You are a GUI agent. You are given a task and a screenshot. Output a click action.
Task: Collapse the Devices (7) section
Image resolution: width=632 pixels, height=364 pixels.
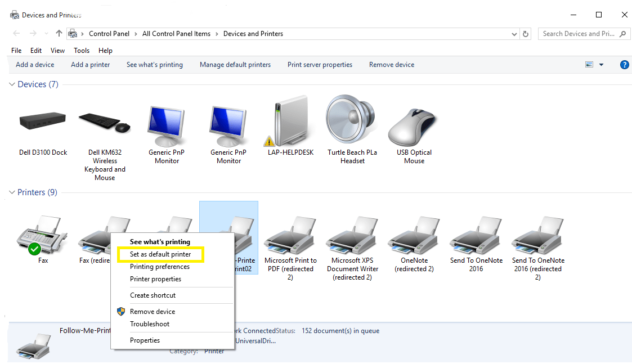[12, 84]
